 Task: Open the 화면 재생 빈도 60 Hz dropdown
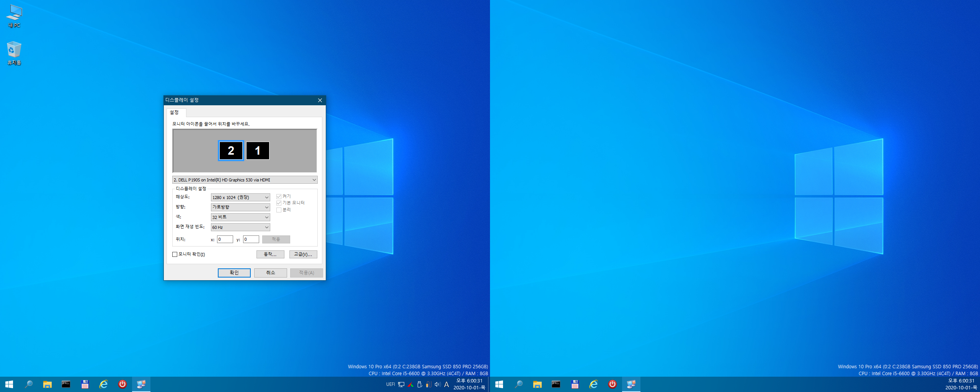[240, 227]
